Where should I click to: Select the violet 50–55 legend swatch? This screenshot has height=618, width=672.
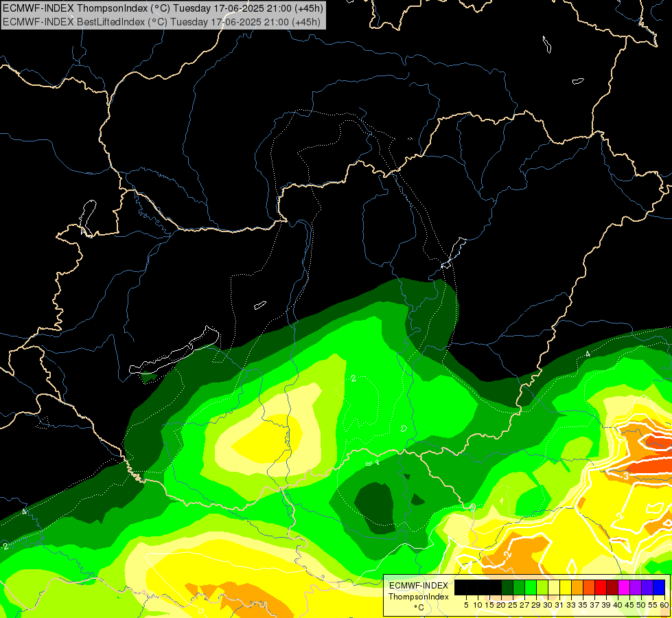coord(647,588)
